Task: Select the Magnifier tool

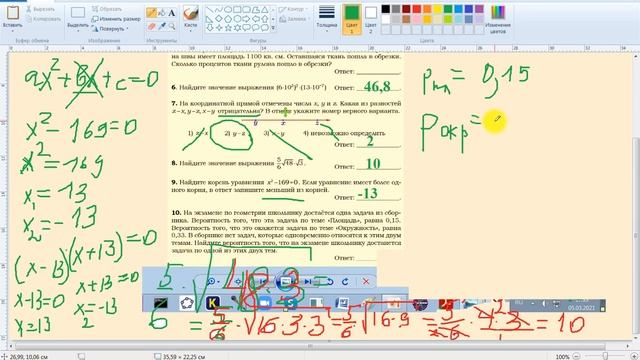Action: coord(172,27)
